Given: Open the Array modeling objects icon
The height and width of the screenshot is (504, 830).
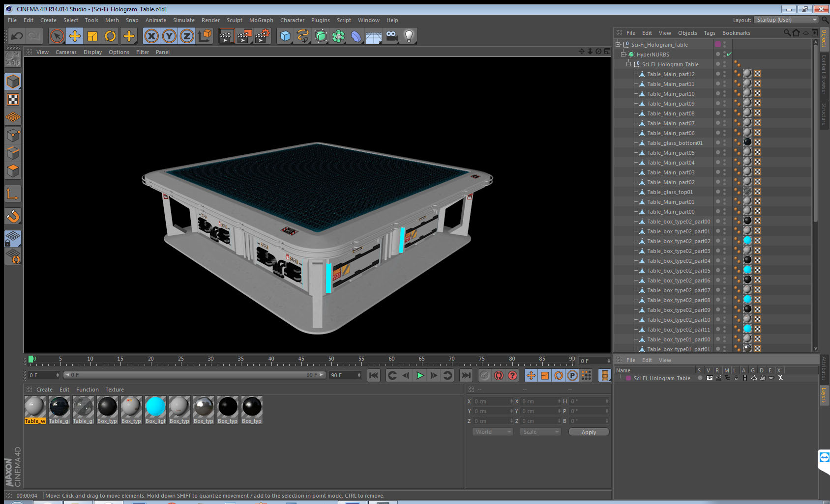Looking at the screenshot, I should click(x=338, y=36).
